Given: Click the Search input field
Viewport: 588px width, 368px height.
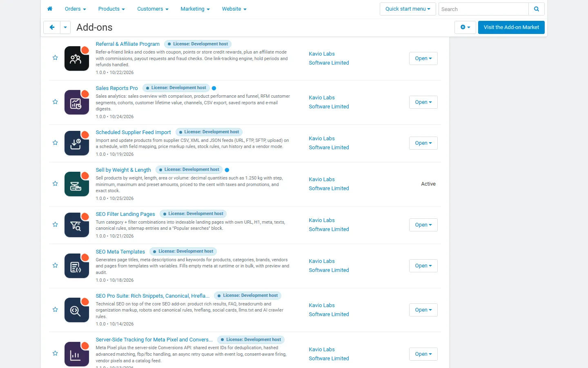Looking at the screenshot, I should click(x=483, y=9).
